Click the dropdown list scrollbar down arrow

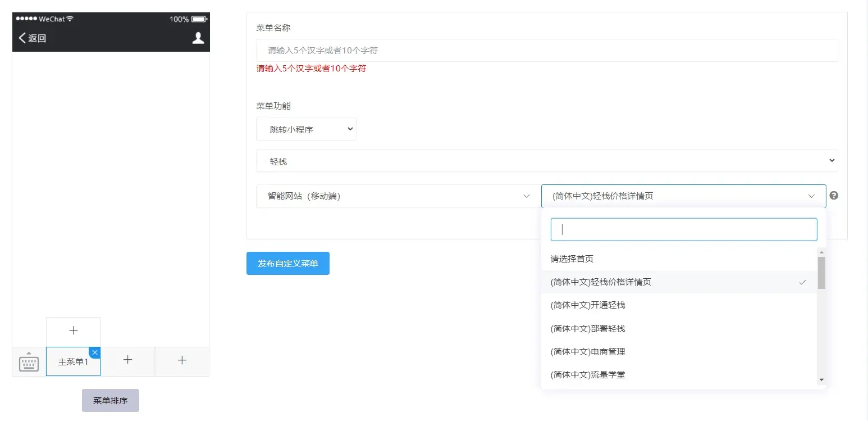coord(821,380)
